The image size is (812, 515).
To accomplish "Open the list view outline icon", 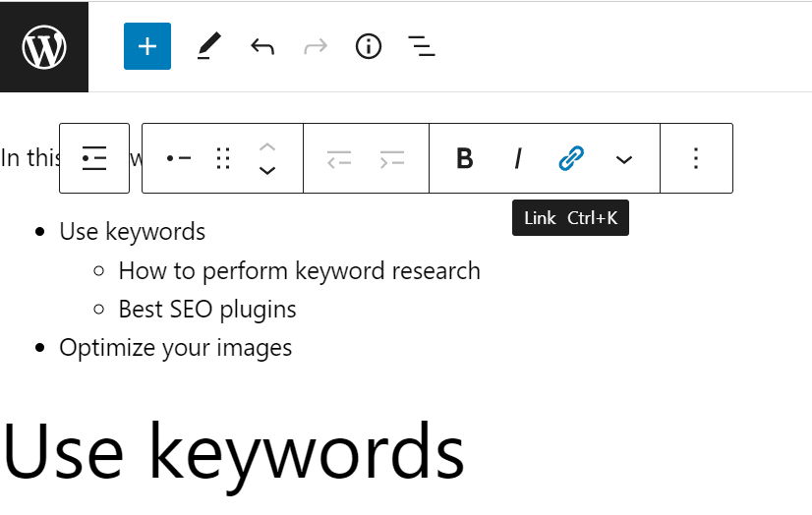I will click(422, 46).
